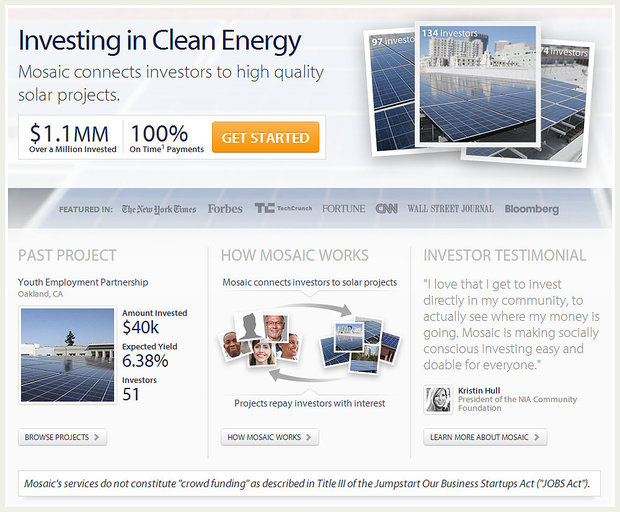Screen dimensions: 620x512
Task: Click the $1.1MM invested statistic
Action: 70,137
